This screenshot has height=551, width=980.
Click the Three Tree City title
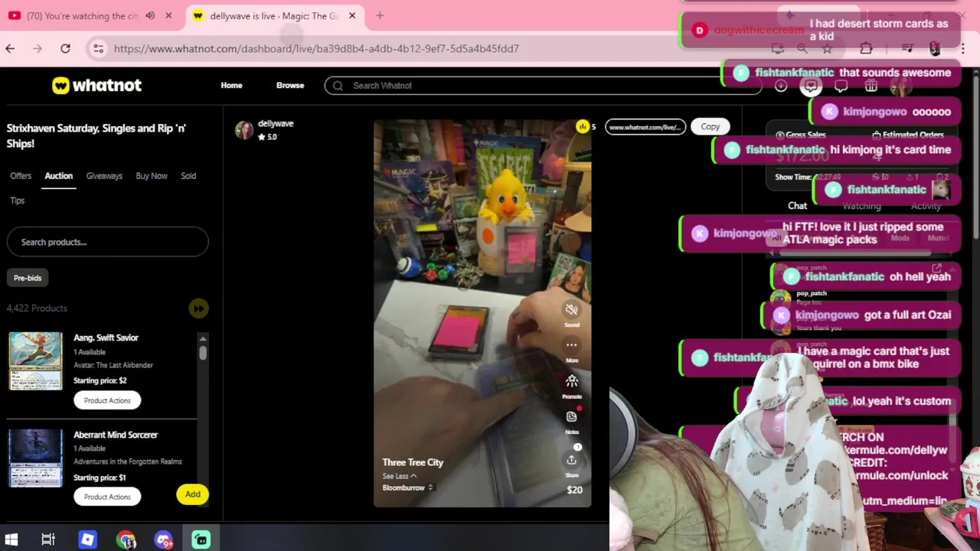coord(413,462)
